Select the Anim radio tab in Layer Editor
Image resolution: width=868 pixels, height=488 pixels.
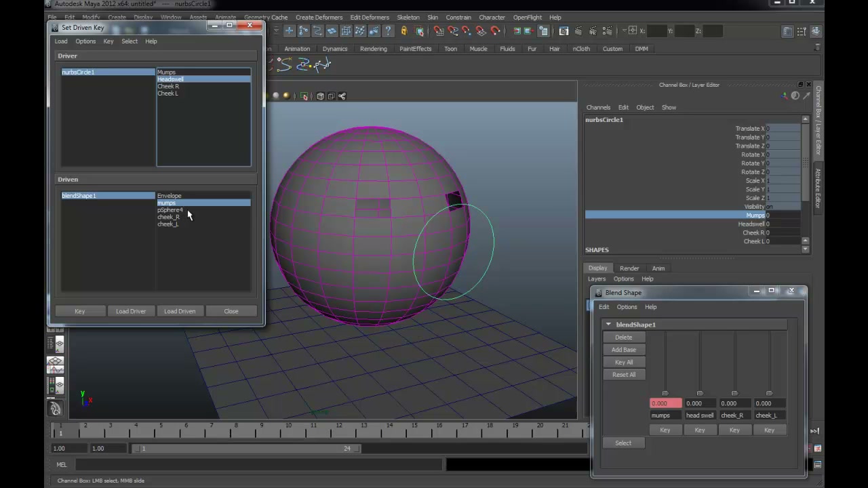pyautogui.click(x=658, y=268)
